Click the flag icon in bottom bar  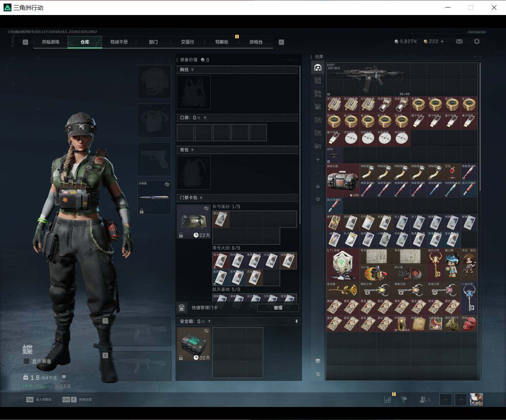coord(404,400)
